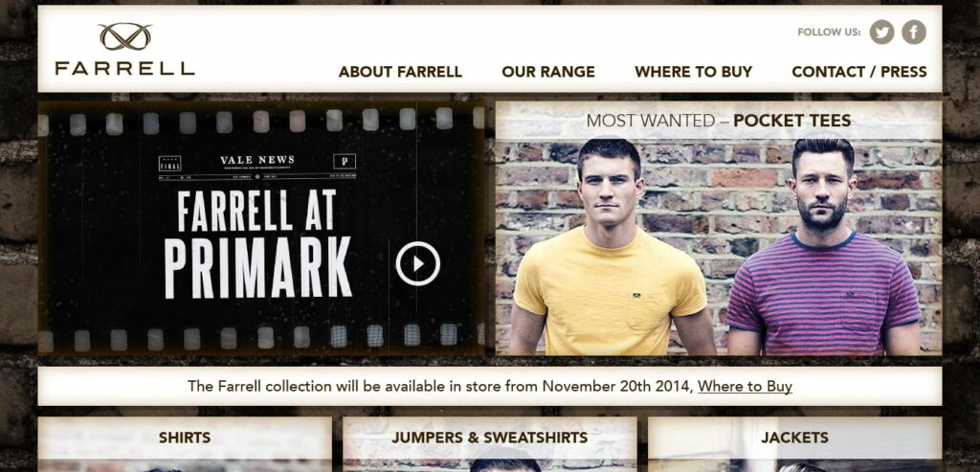Screen dimensions: 980x472
Task: Open the Contact / Press page
Action: 858,72
